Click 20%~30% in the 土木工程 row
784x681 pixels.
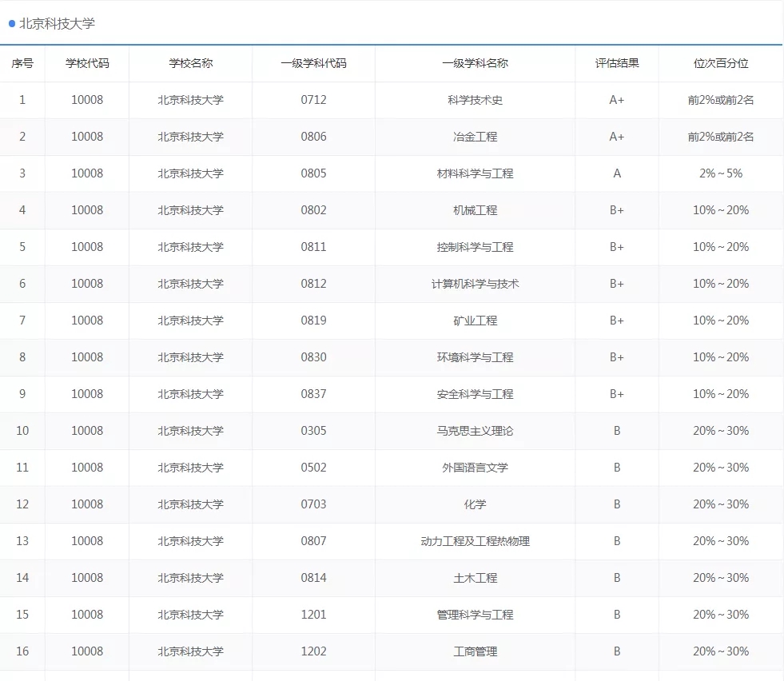pyautogui.click(x=721, y=578)
